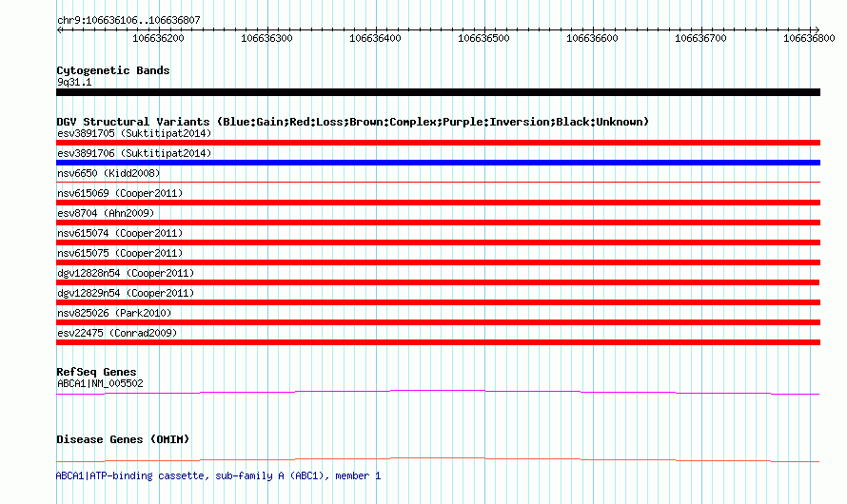Select the Cytogenetic Bands track title

point(113,70)
